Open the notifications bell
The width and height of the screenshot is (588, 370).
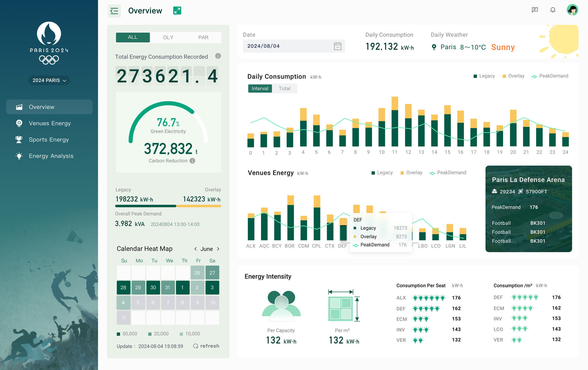click(x=553, y=10)
